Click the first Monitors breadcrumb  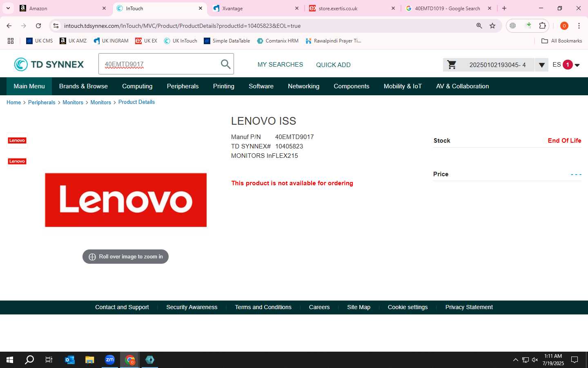73,102
